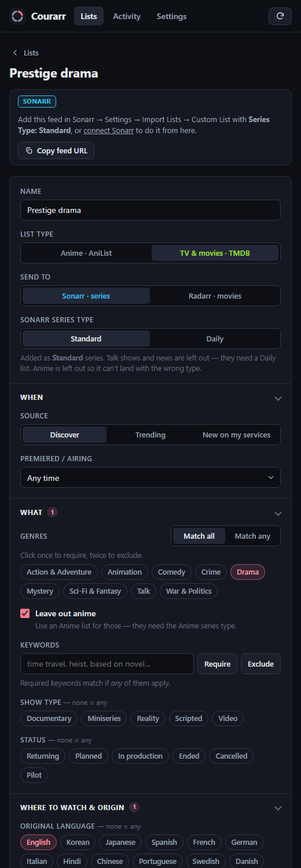The width and height of the screenshot is (301, 868).
Task: Toggle the Drama genre chip
Action: [x=248, y=572]
